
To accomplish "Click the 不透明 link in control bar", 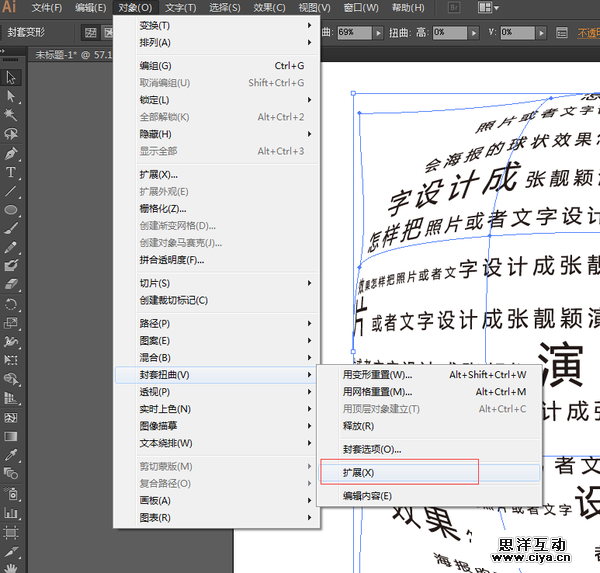I will pos(589,32).
